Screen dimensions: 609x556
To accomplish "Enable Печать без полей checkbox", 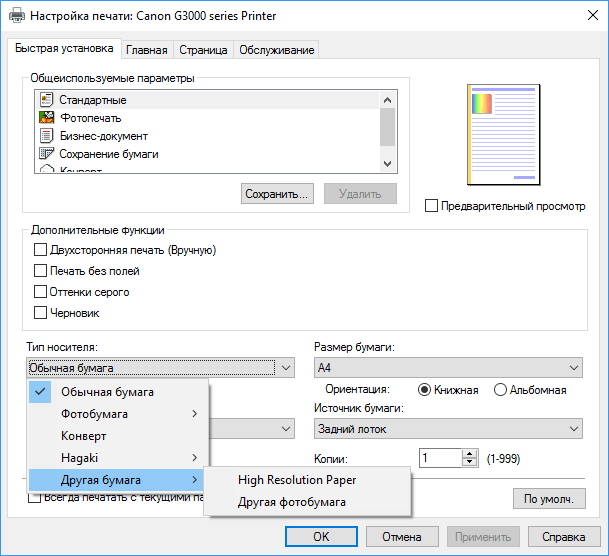I will coord(40,271).
